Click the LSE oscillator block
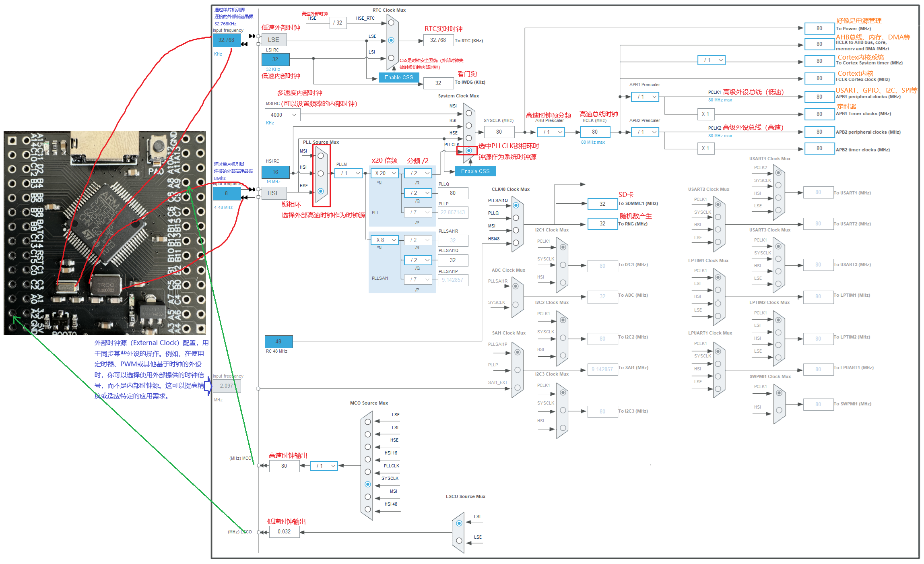This screenshot has height=564, width=924. click(274, 40)
